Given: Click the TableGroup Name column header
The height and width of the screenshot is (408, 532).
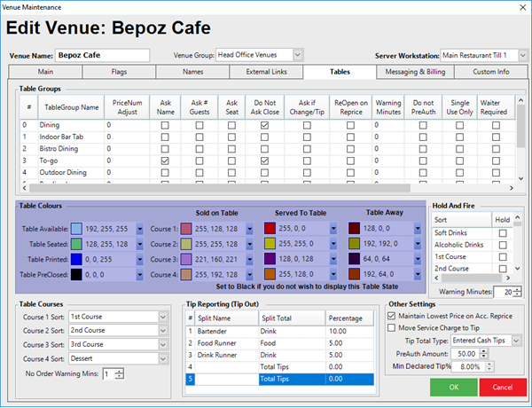Looking at the screenshot, I should [71, 107].
